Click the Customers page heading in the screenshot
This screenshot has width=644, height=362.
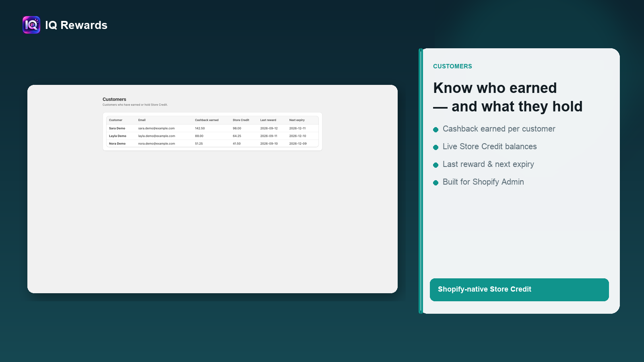click(x=114, y=99)
